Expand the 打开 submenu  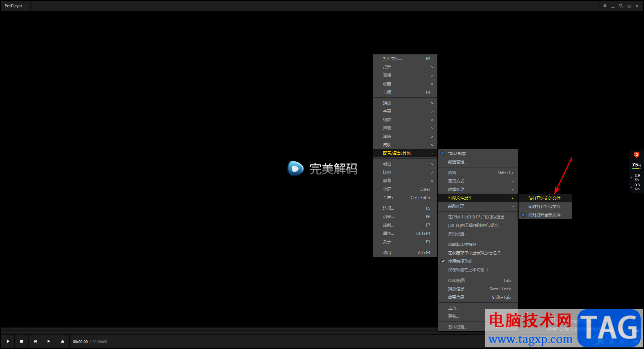[x=405, y=67]
